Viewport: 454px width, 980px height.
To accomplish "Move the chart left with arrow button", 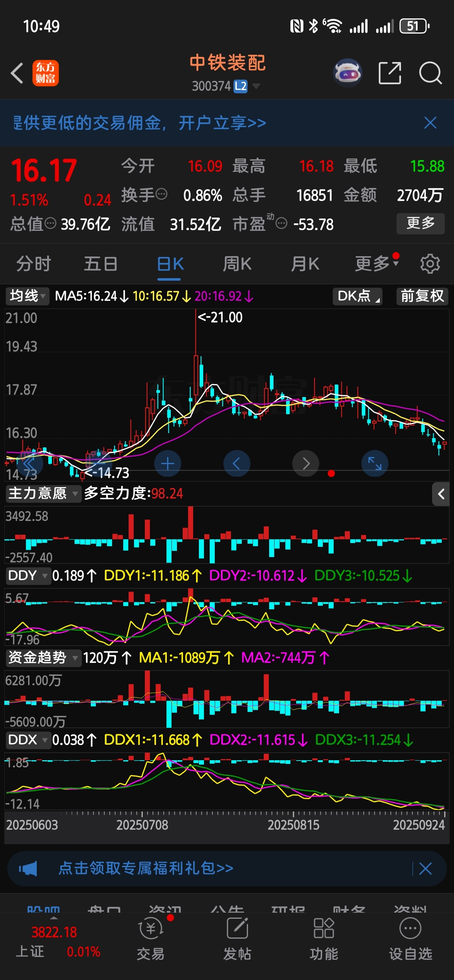I will [237, 463].
